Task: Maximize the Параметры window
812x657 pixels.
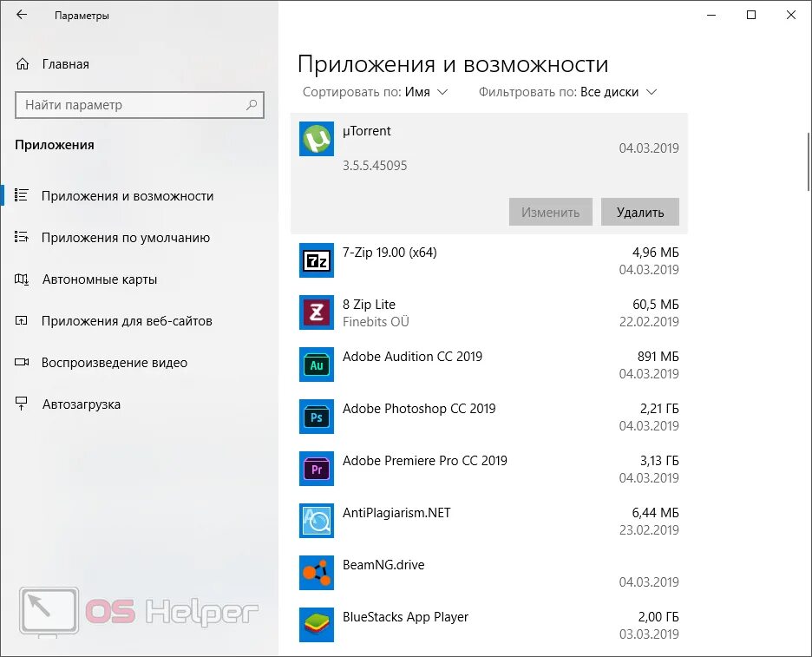Action: click(751, 15)
